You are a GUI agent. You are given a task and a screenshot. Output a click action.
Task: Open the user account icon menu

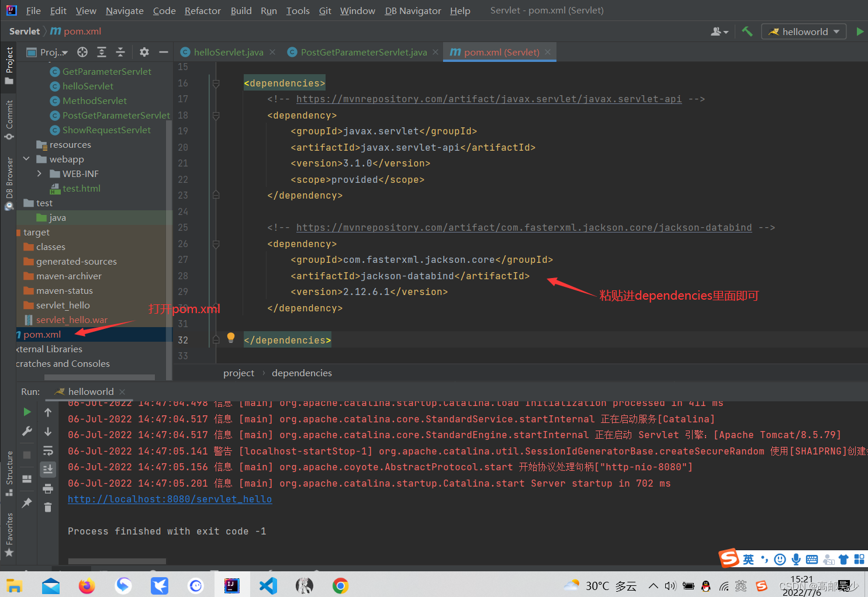click(720, 32)
